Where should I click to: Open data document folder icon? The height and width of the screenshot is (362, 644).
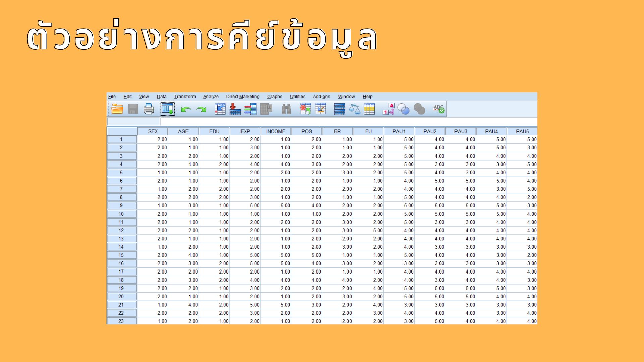click(117, 109)
